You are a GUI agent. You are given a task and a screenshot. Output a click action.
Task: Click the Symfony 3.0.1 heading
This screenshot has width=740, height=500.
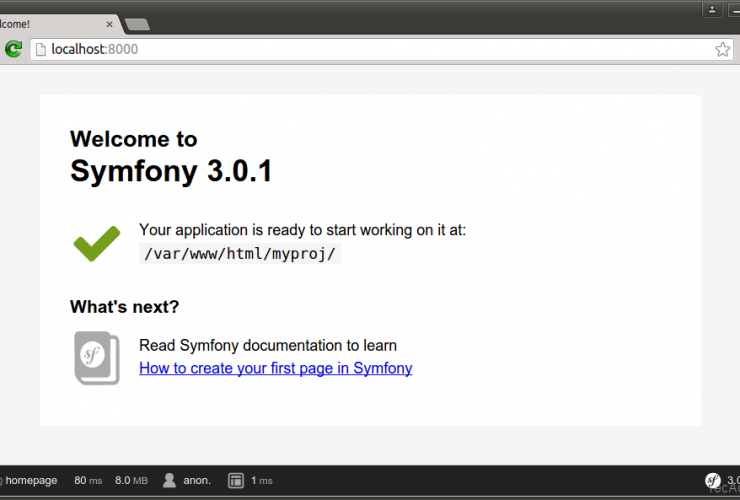click(x=171, y=171)
